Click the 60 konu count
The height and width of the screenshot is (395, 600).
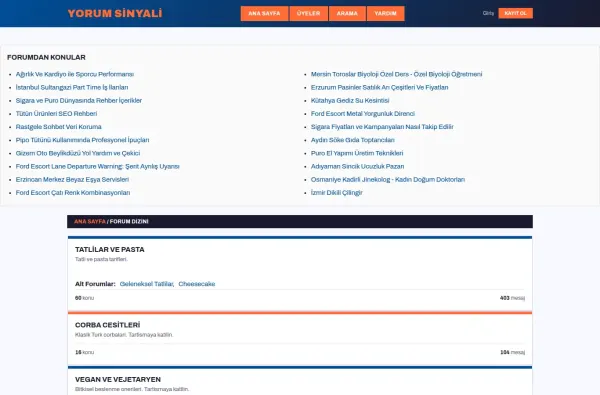tap(84, 298)
